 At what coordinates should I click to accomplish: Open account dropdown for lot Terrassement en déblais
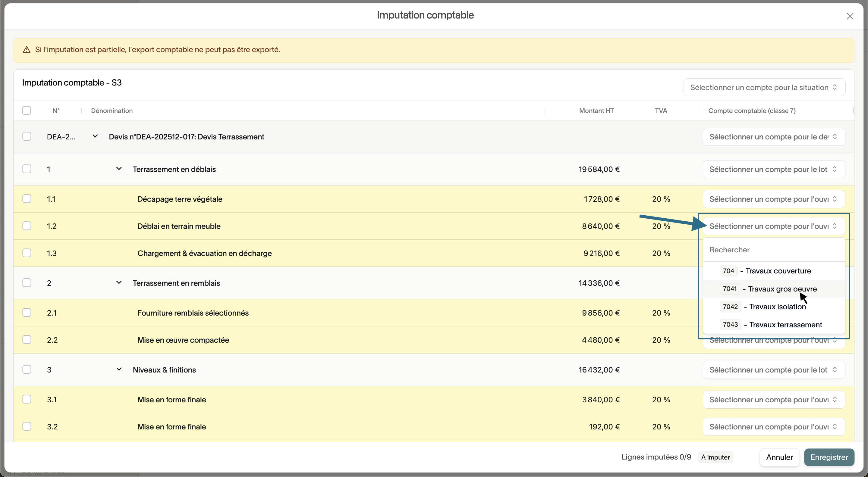(x=773, y=169)
